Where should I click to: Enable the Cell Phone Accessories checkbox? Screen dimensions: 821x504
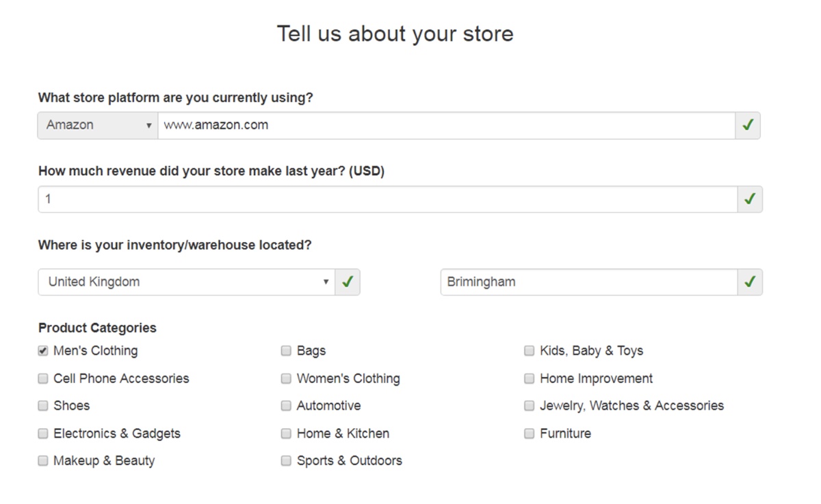(43, 378)
